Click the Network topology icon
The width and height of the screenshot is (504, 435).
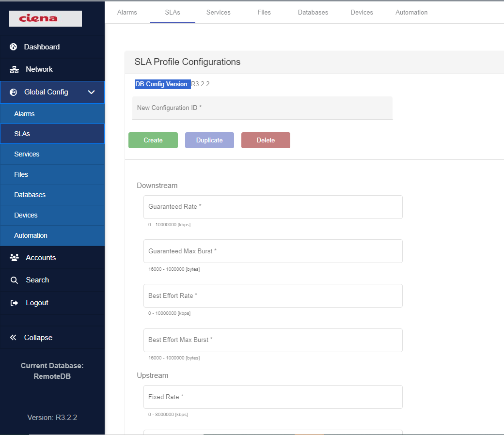[14, 69]
